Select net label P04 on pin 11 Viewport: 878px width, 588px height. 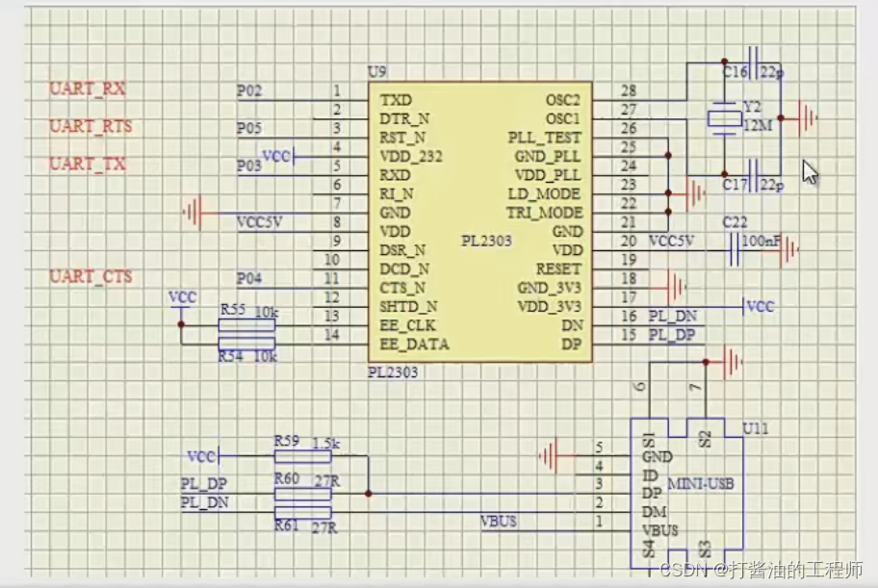249,278
